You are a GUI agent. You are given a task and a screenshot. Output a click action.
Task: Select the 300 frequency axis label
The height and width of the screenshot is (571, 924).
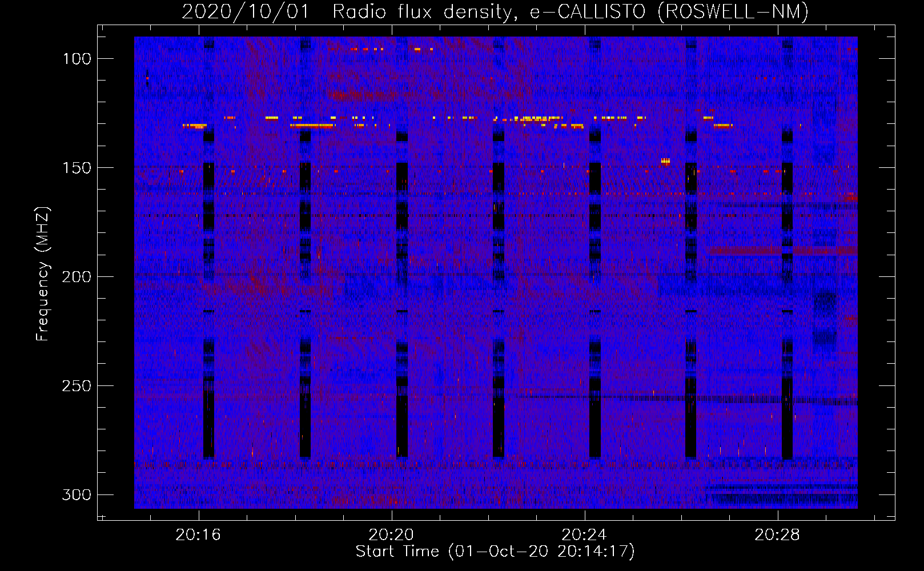tap(77, 494)
